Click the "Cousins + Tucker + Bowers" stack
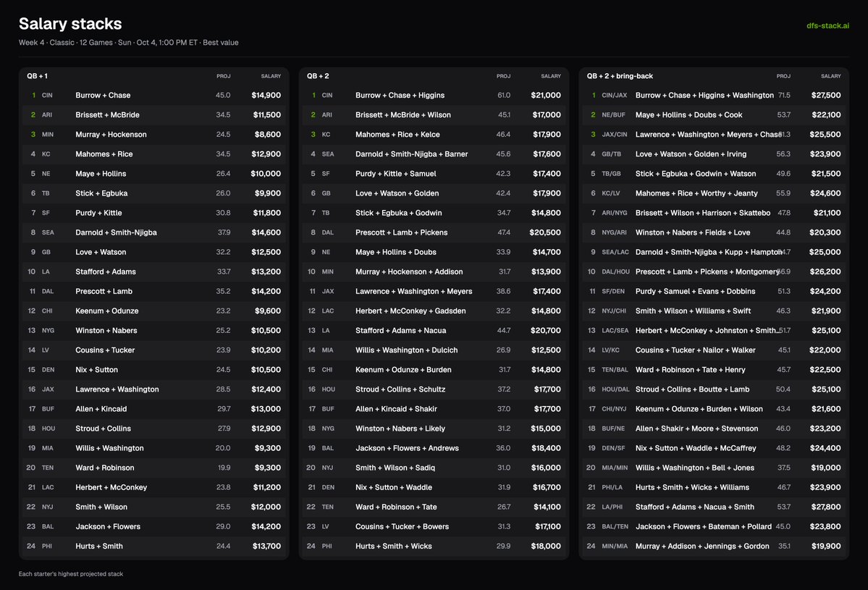Screen dimensions: 868x590 click(x=402, y=527)
